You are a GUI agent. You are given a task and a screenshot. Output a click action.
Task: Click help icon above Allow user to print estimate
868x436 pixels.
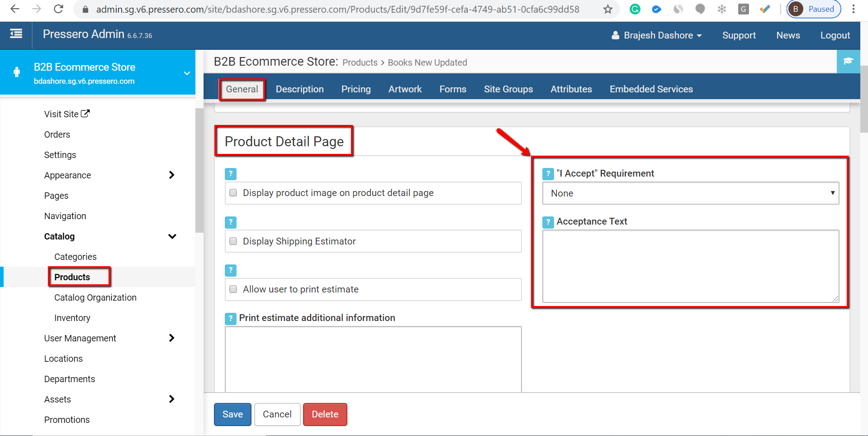(x=231, y=270)
